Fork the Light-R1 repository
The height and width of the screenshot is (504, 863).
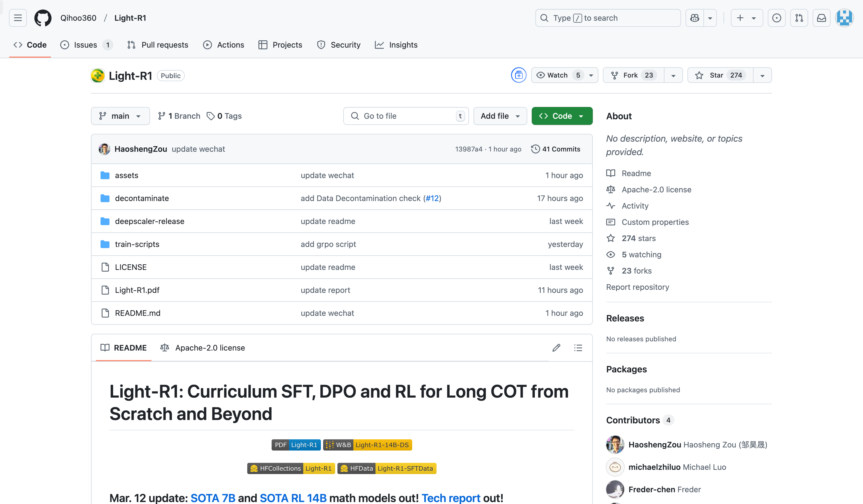pyautogui.click(x=634, y=75)
